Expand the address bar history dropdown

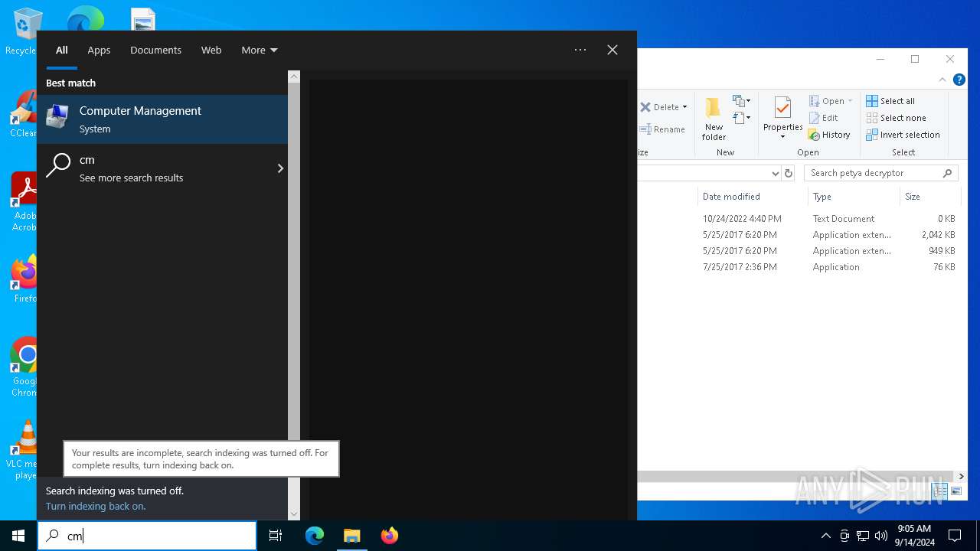[775, 174]
